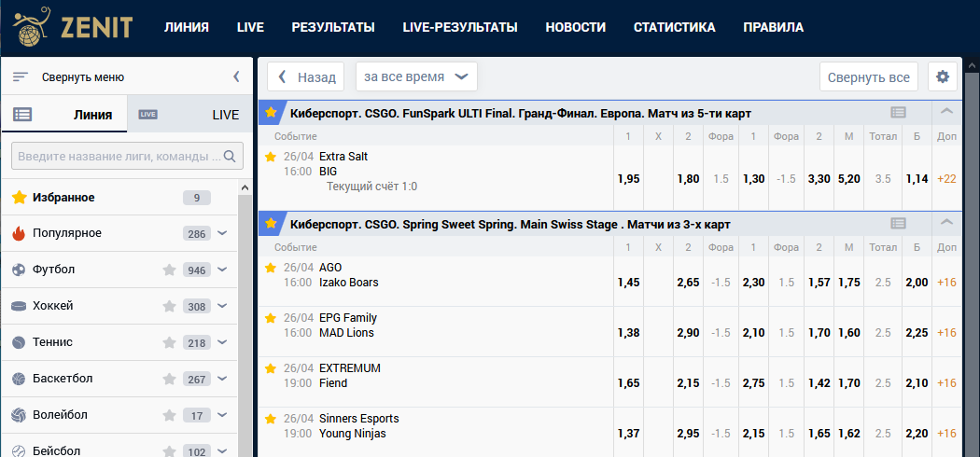
Task: Click the collapse menu hamburger icon
Action: [x=21, y=76]
